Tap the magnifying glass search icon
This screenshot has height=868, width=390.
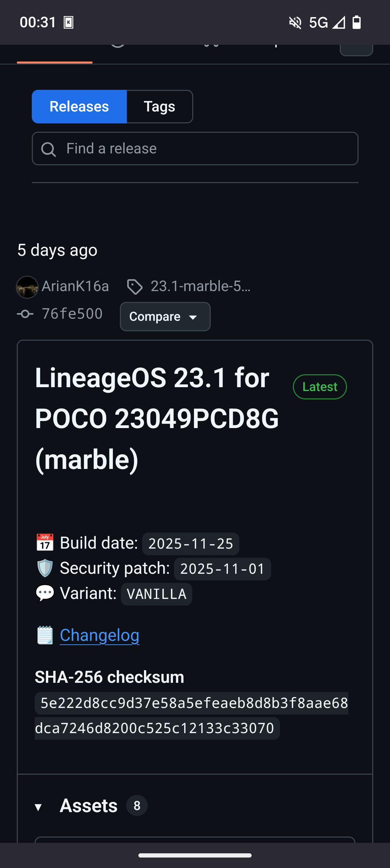[x=48, y=149]
